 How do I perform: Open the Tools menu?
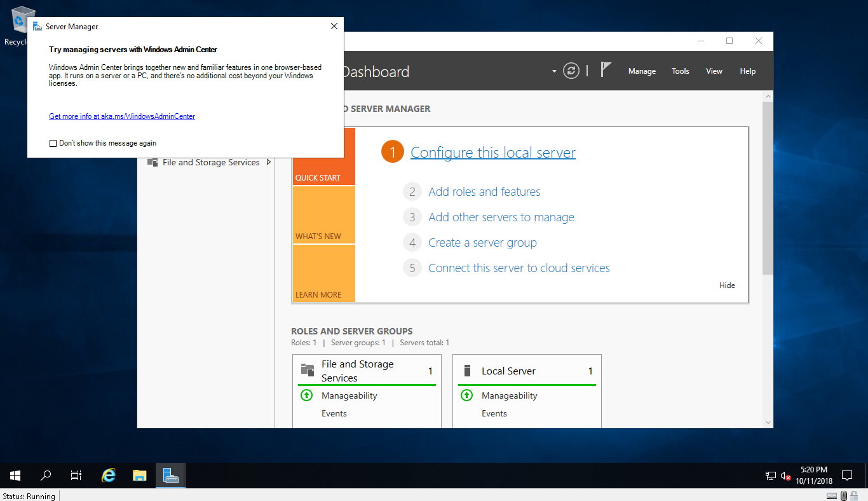point(680,71)
